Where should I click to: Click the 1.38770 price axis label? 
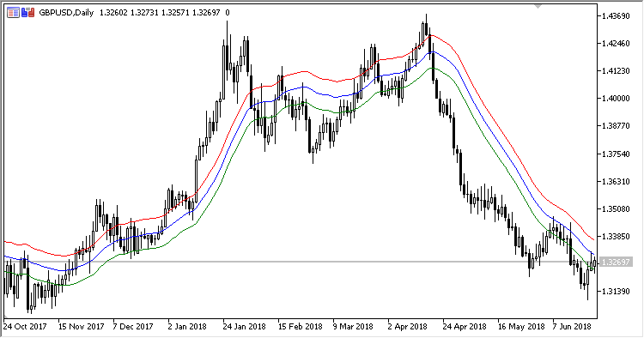pos(616,126)
